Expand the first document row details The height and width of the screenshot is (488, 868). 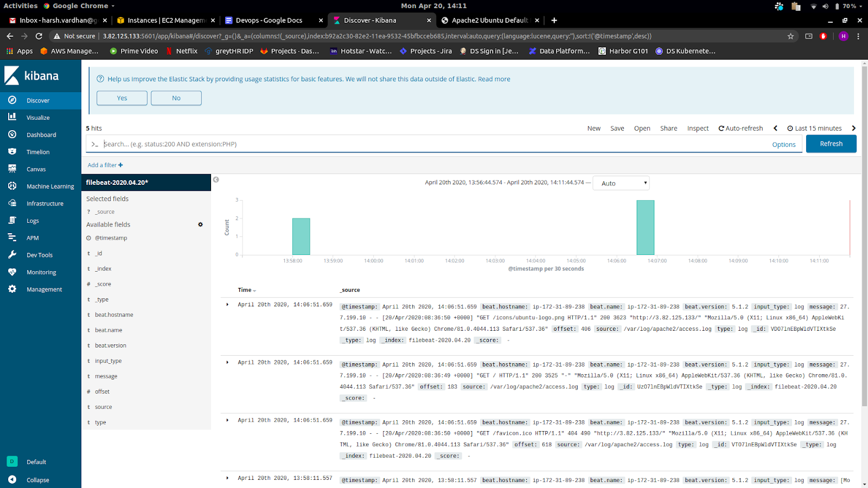coord(227,304)
